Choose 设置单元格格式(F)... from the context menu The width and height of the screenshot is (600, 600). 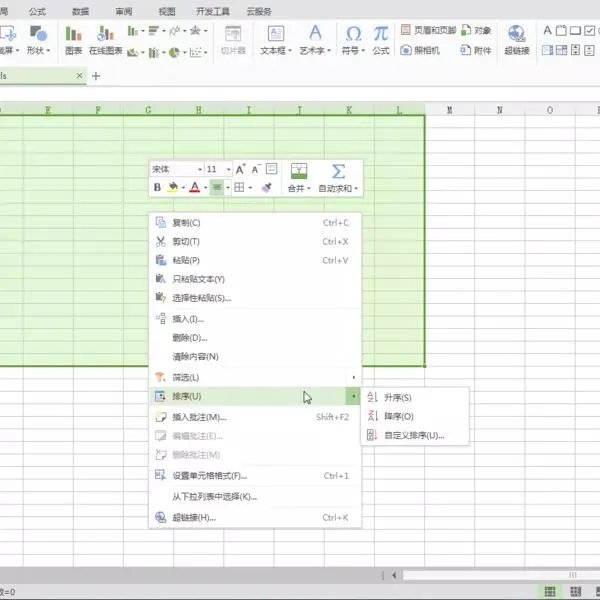209,476
